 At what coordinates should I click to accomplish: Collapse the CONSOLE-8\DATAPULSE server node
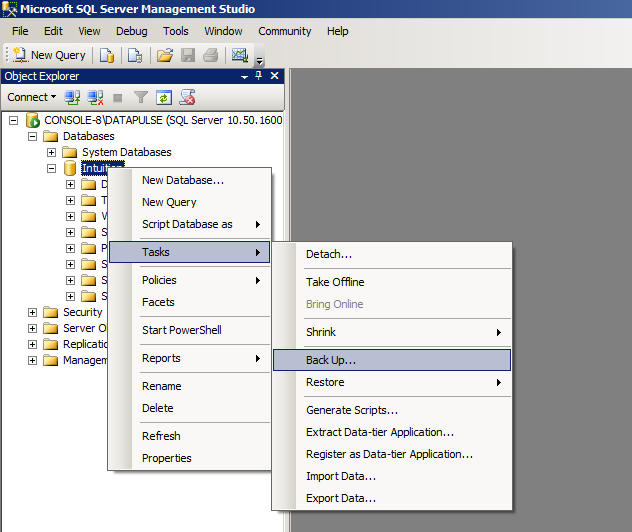[x=14, y=120]
